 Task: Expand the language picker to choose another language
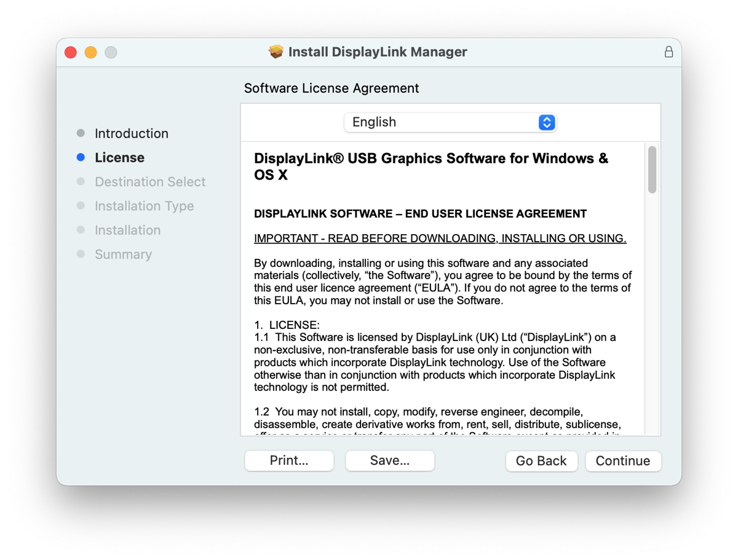[450, 122]
